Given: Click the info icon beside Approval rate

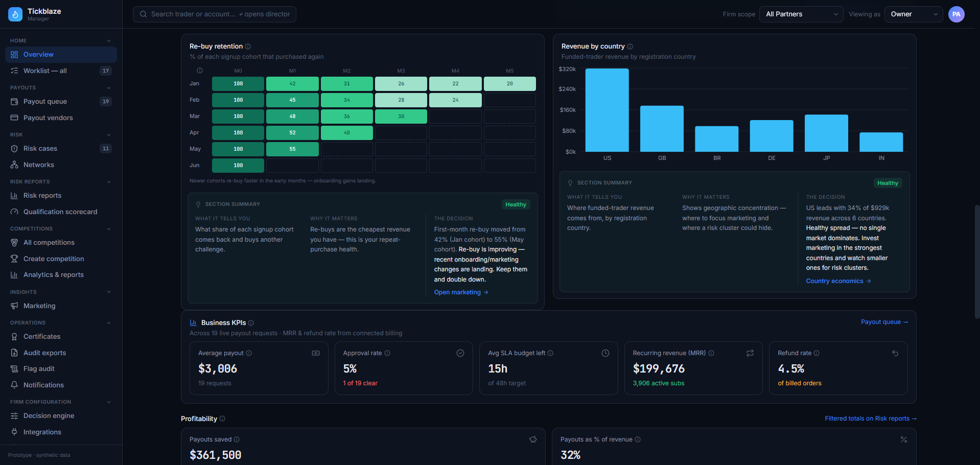Looking at the screenshot, I should [387, 353].
